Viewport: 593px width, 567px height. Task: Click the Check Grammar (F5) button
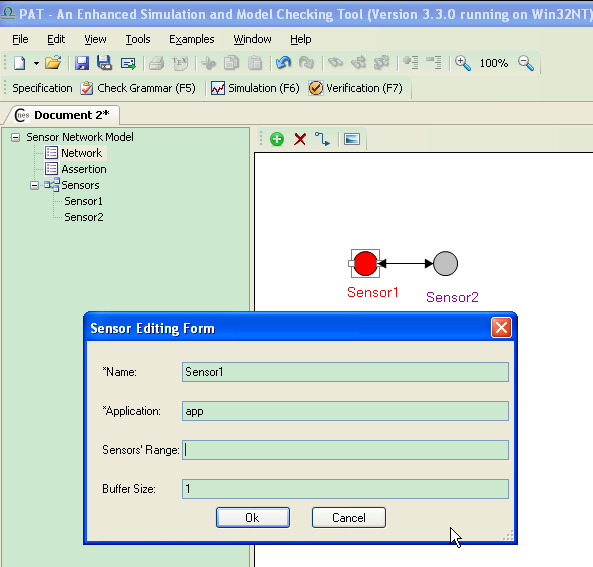pos(138,88)
